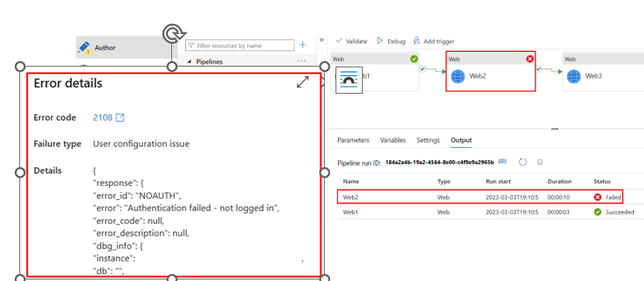
Task: Click the 00:00:03 duration value
Action: click(x=559, y=212)
